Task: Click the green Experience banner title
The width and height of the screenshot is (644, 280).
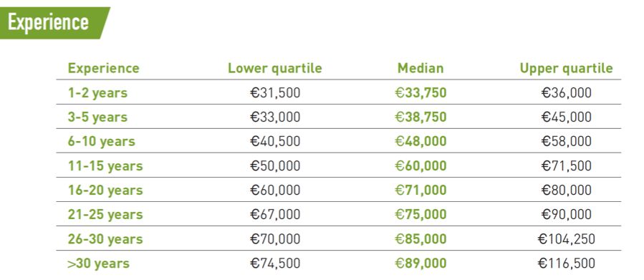Action: coord(48,22)
